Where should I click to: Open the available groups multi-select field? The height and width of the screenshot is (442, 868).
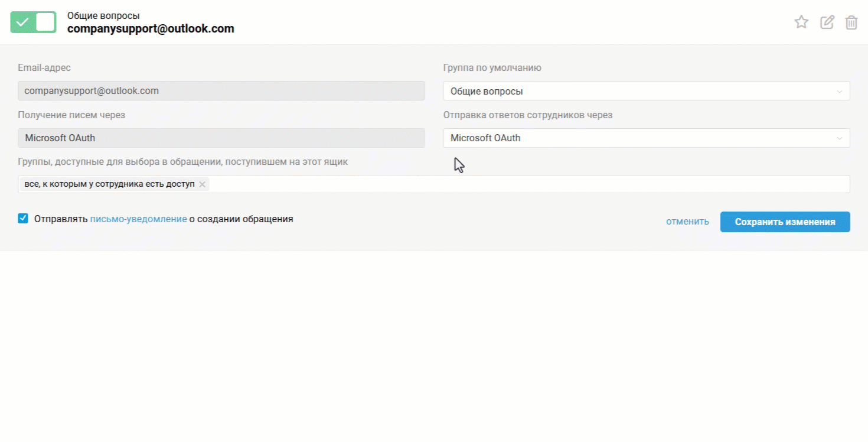coord(526,184)
